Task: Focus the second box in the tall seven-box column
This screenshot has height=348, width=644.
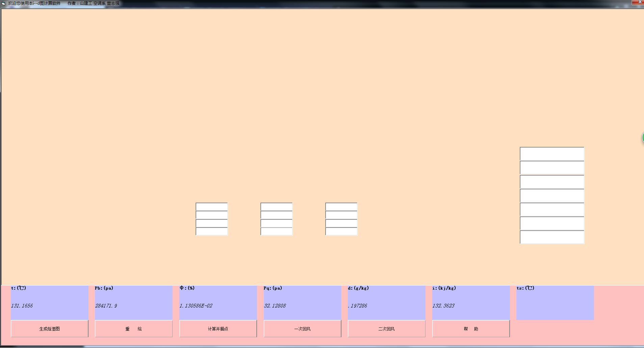Action: click(552, 168)
